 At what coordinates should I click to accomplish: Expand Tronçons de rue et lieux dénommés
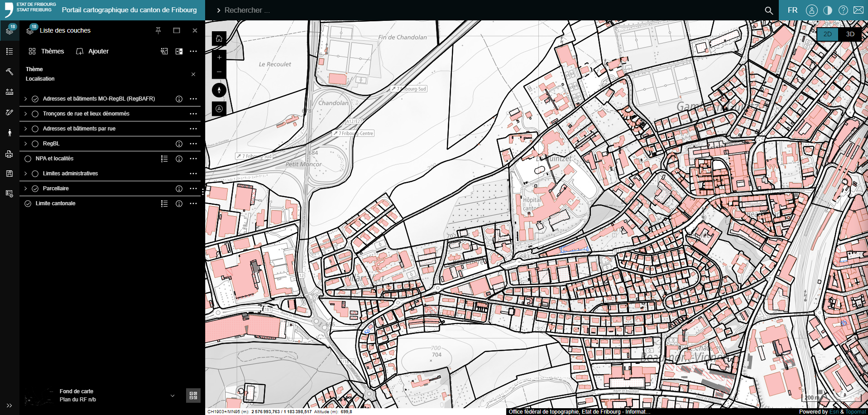25,114
